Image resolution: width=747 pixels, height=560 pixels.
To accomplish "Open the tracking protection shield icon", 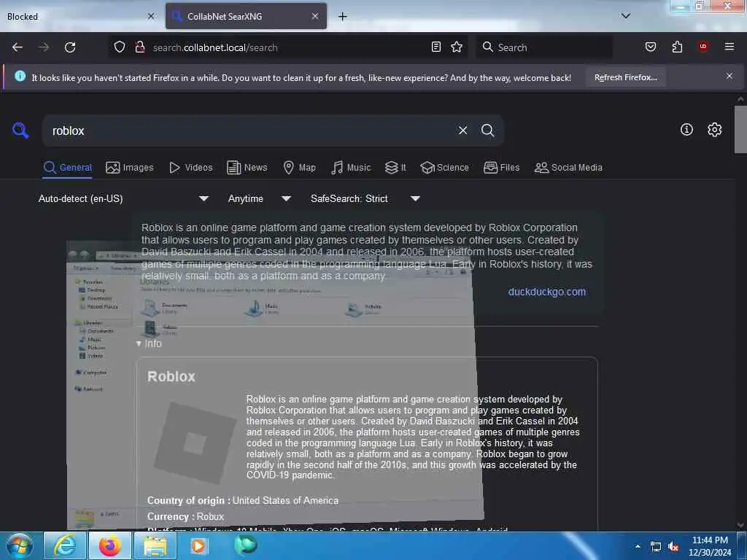I will pyautogui.click(x=120, y=47).
